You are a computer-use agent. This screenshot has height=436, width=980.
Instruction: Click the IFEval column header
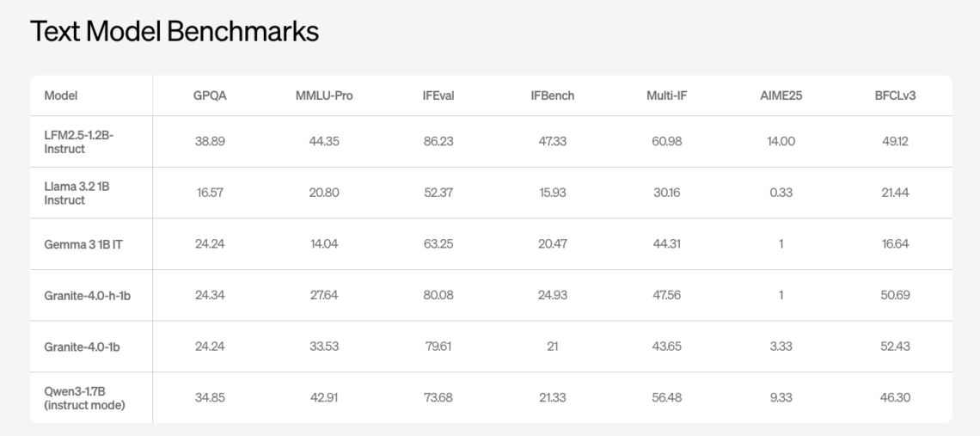click(438, 95)
